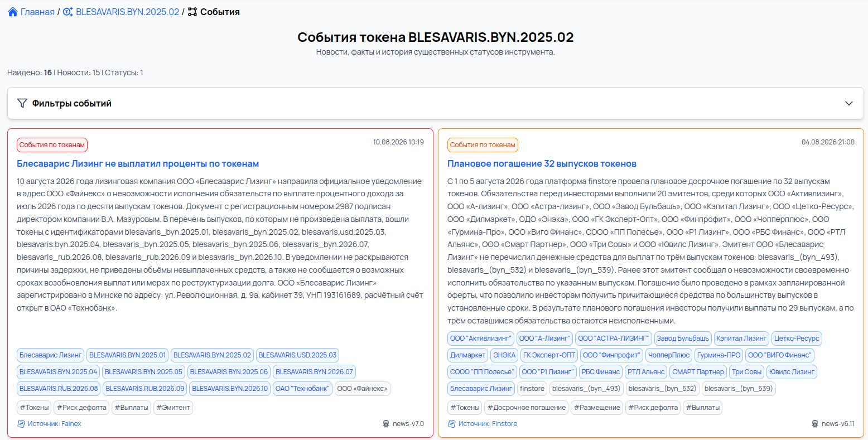Open Главная breadcrumb link
The height and width of the screenshot is (440, 868).
point(37,12)
